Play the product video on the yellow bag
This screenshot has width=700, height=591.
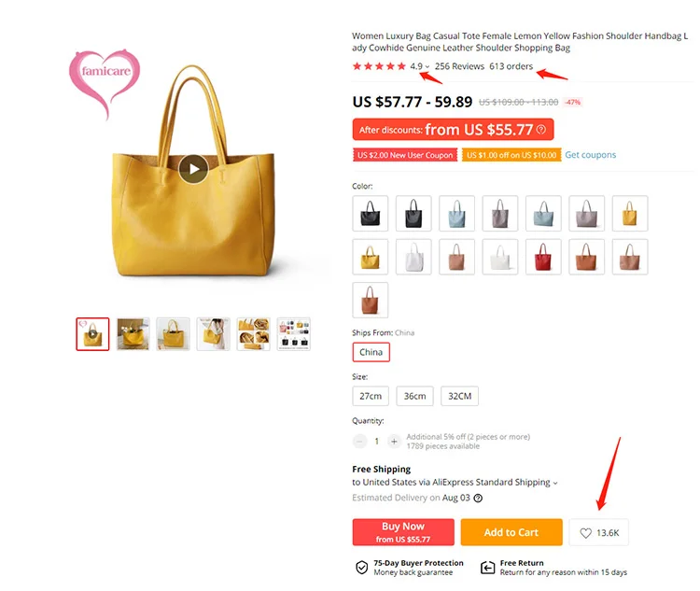pos(193,169)
